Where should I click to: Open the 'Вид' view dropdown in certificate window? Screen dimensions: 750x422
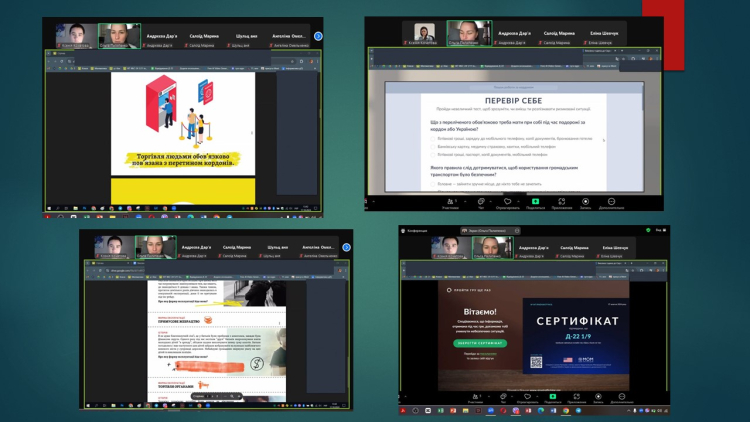point(660,230)
